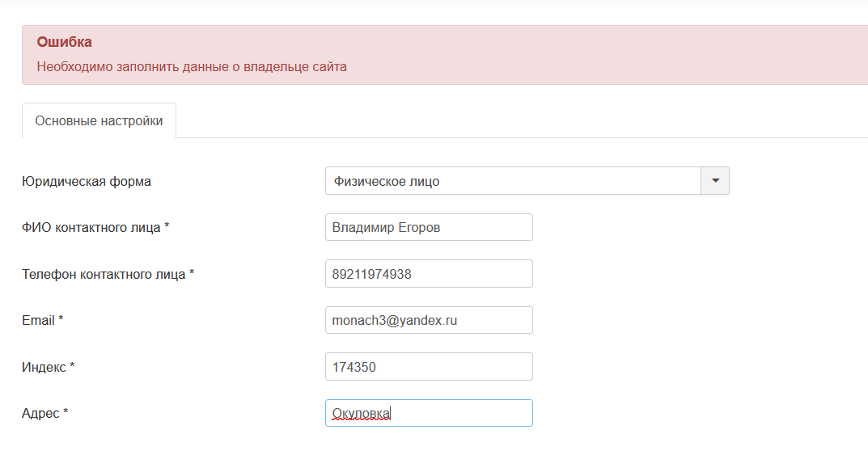
Task: Click the Ошибка error heading
Action: [65, 42]
